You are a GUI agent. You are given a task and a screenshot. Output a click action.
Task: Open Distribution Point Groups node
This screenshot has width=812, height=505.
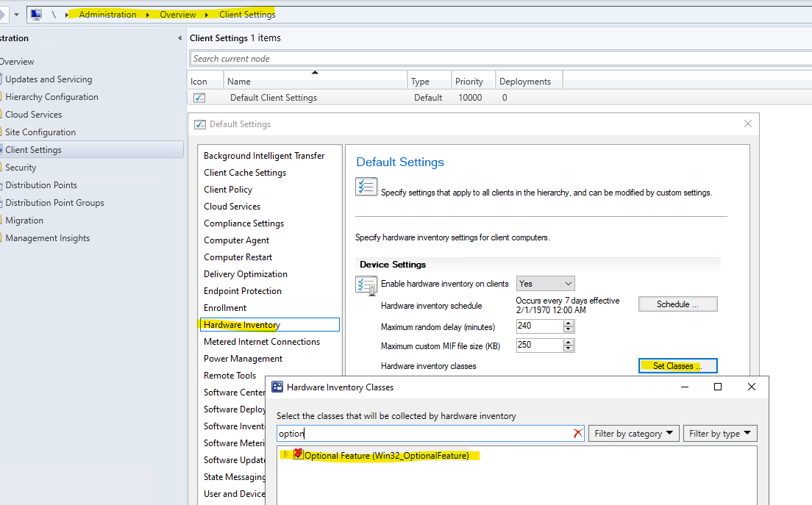tap(55, 203)
